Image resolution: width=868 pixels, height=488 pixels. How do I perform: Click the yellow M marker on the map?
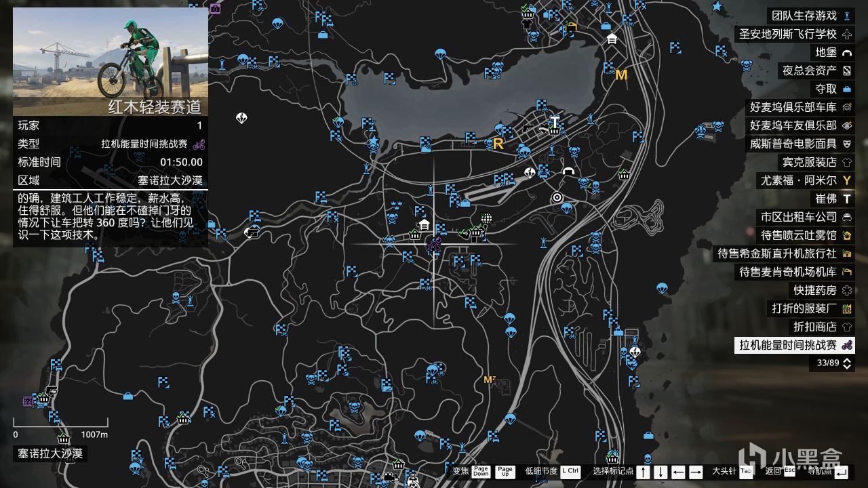pyautogui.click(x=621, y=75)
